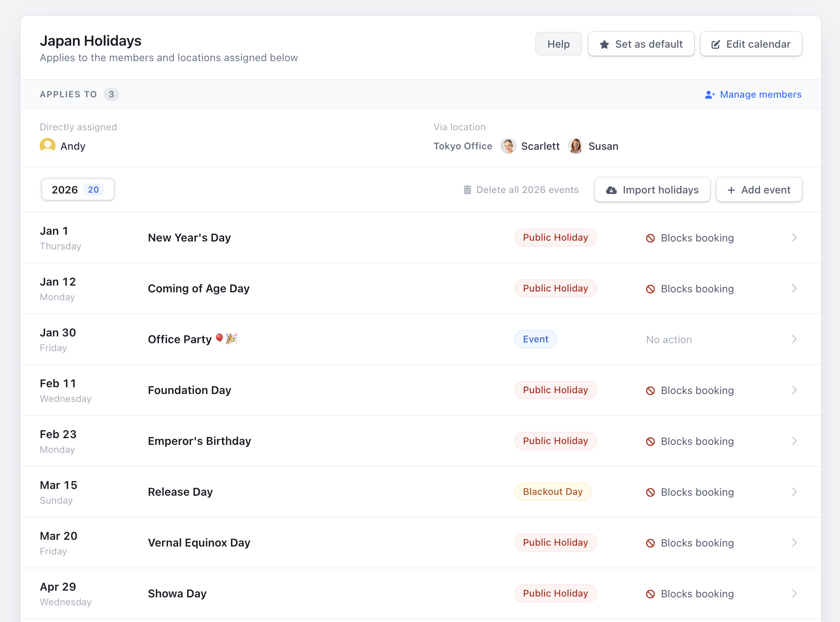Click the blocked icon on Coming of Age Day row
This screenshot has height=622, width=840.
click(650, 289)
